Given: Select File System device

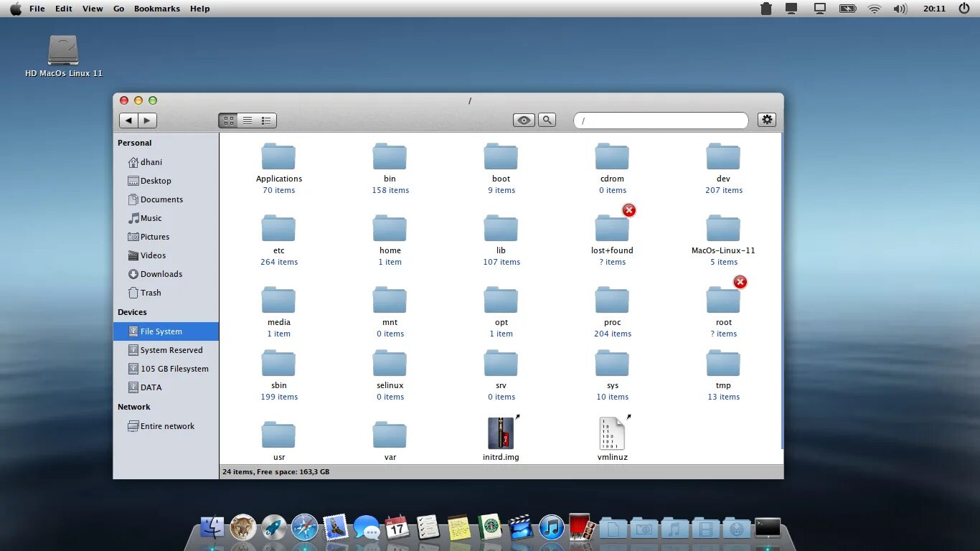Looking at the screenshot, I should 166,331.
